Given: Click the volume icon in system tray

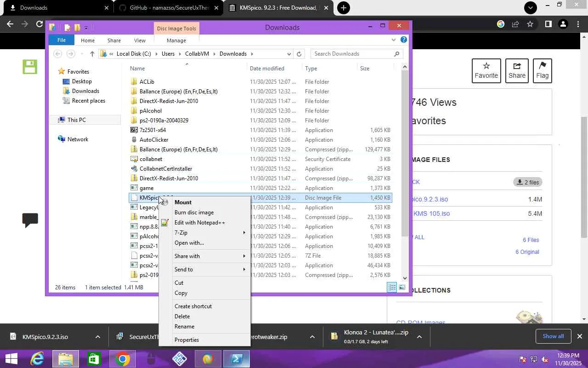Looking at the screenshot, I should pos(544,359).
